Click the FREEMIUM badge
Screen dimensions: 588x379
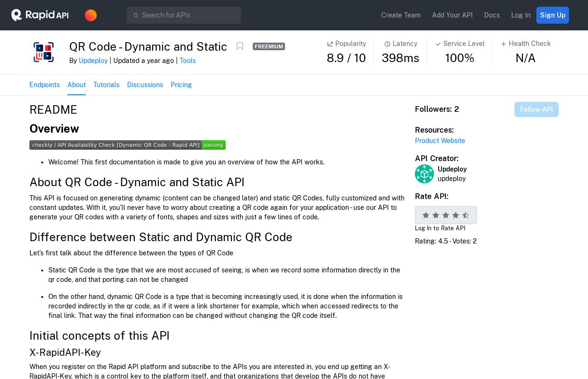[269, 46]
